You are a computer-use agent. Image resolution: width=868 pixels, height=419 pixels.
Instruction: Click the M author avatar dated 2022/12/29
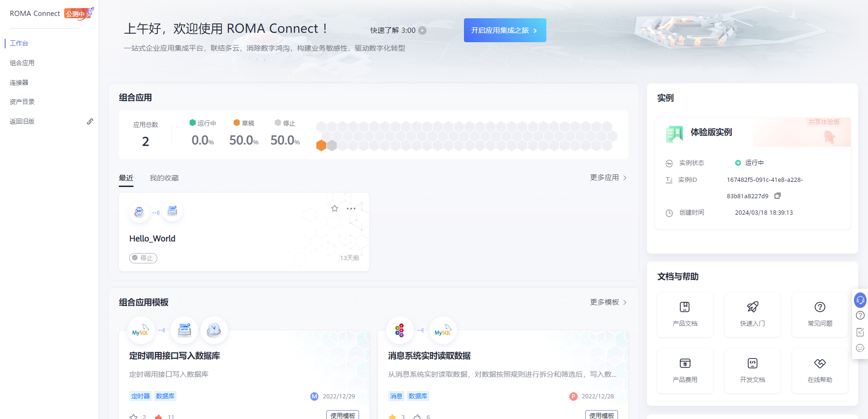pyautogui.click(x=314, y=397)
